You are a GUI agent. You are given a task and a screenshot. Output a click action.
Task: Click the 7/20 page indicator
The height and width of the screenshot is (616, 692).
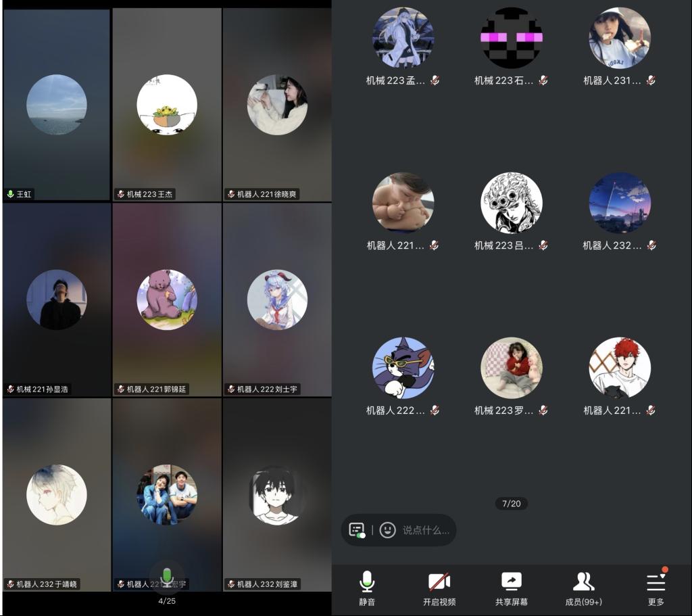512,504
